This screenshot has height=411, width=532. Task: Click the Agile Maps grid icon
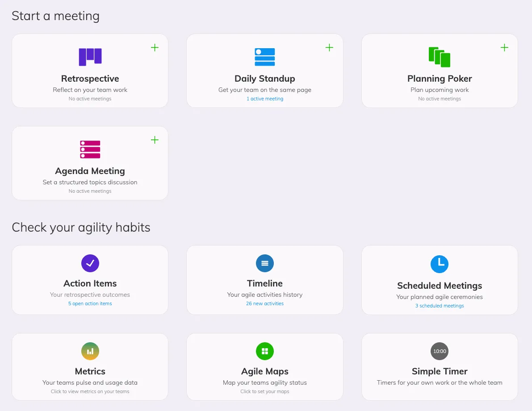264,351
